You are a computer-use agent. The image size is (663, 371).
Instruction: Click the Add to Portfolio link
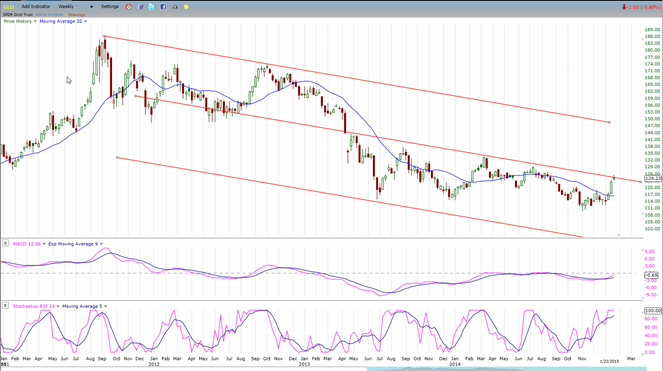coord(49,15)
